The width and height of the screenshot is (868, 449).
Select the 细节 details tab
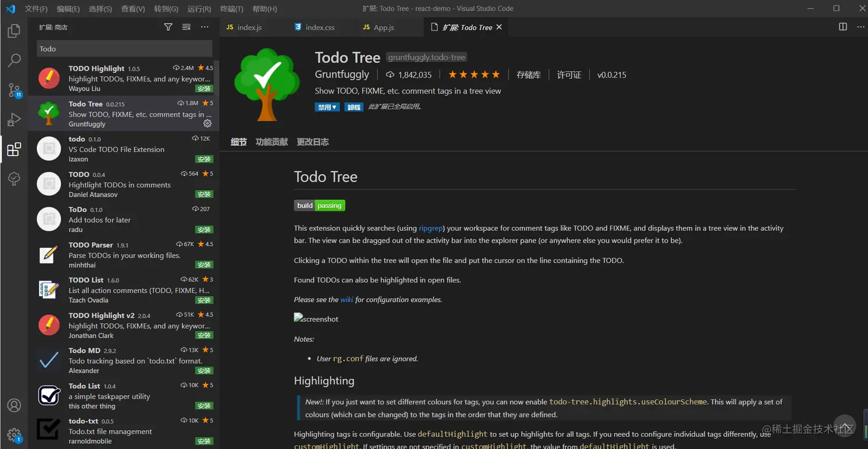239,142
